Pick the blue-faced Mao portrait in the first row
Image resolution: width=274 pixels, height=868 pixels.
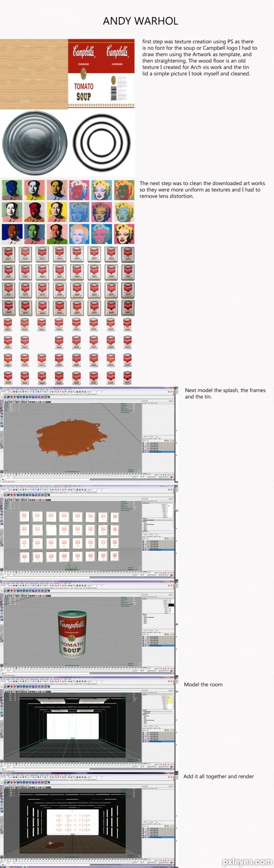point(12,190)
